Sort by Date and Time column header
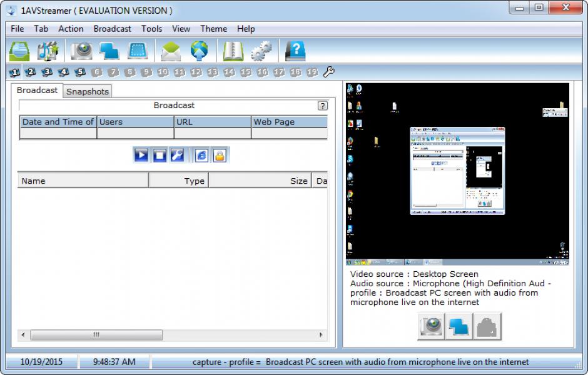Viewport: 588px width, 375px height. (58, 122)
